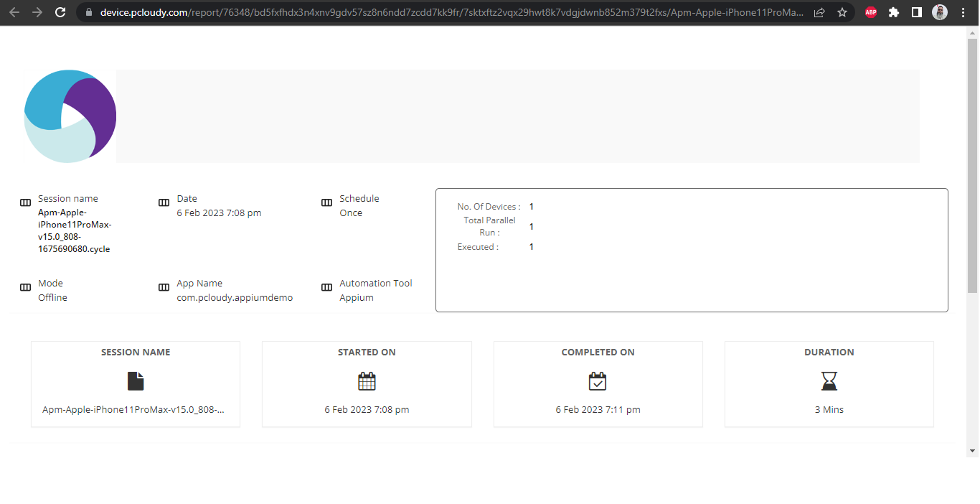Click the Executed label

tap(478, 247)
